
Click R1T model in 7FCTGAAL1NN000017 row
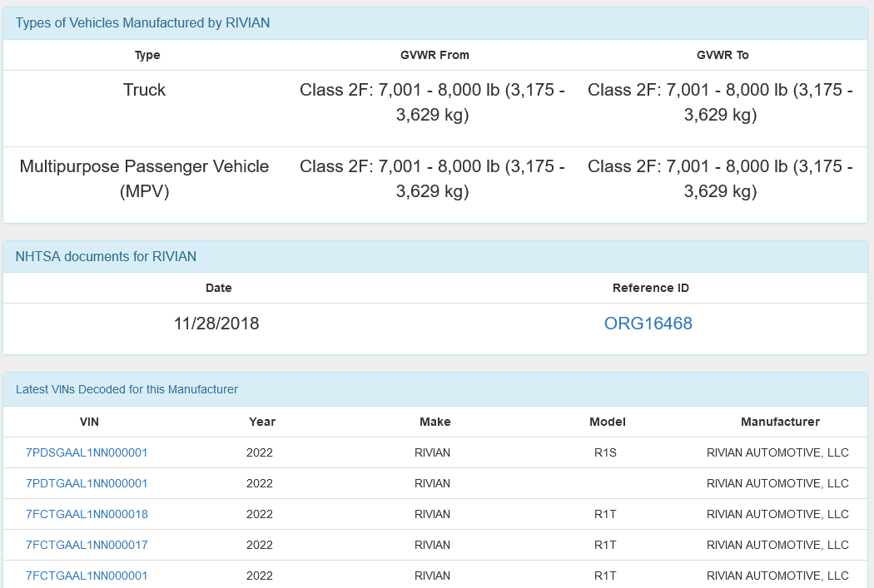[x=605, y=545]
